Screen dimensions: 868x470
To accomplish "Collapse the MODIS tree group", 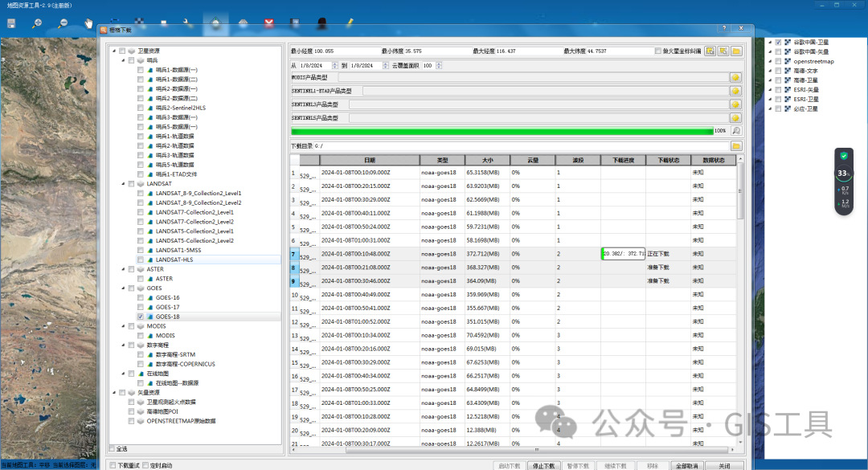I will (x=124, y=326).
